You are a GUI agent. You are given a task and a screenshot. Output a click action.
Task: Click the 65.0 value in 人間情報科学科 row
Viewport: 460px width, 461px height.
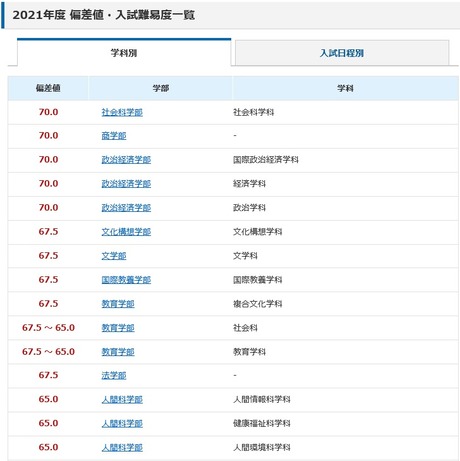[x=48, y=399]
